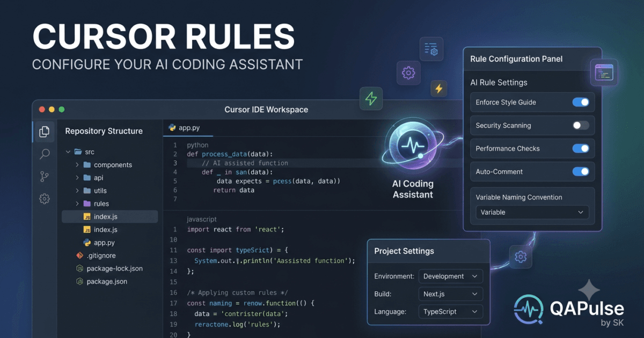Turn off the Performance Checks toggle

tap(581, 149)
